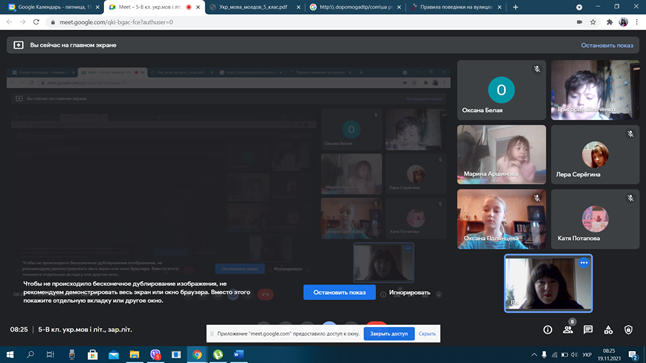Select the Григорий participant video tile
This screenshot has width=646, height=363.
[x=595, y=90]
